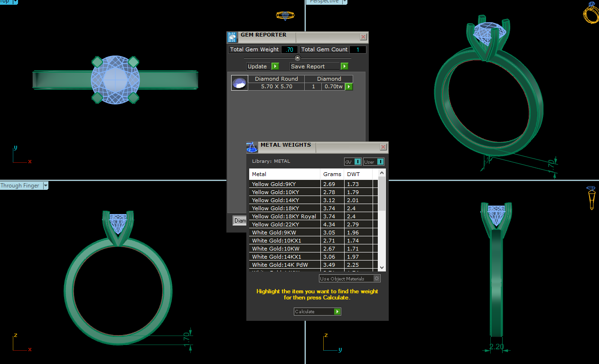599x364 pixels.
Task: Click the side-view ring icon at right edge
Action: [591, 197]
